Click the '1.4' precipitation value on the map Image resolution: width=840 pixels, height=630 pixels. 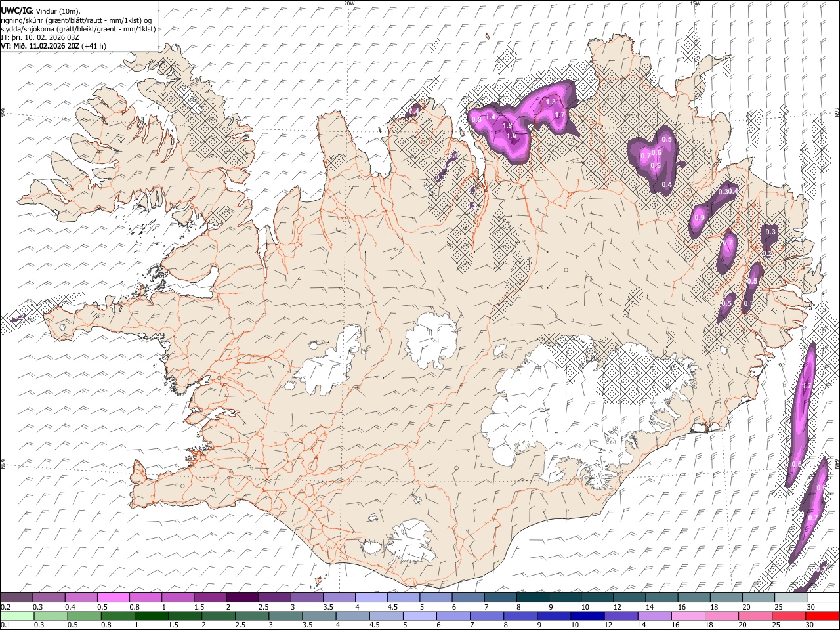[x=490, y=117]
